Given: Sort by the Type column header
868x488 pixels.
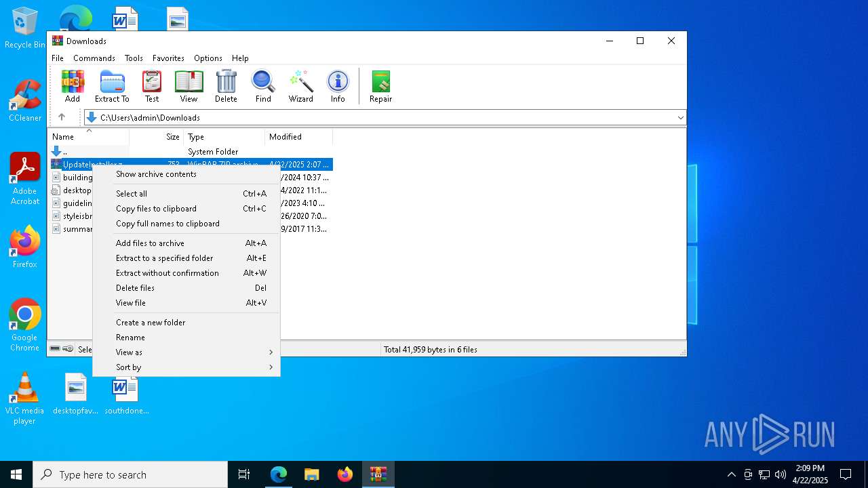Looking at the screenshot, I should coord(224,137).
